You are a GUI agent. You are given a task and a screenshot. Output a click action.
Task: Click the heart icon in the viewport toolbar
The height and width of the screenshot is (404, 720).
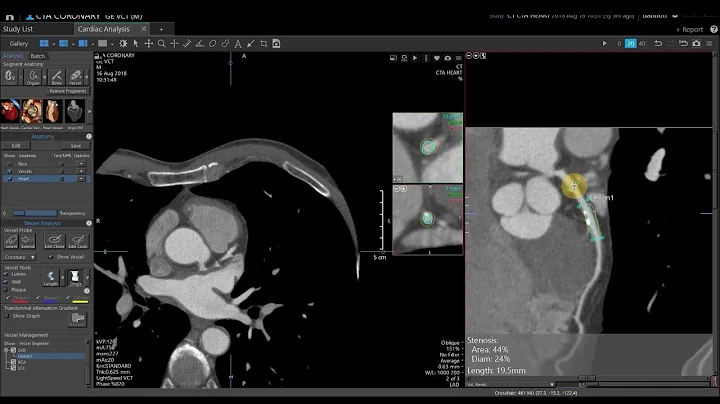[x=437, y=58]
